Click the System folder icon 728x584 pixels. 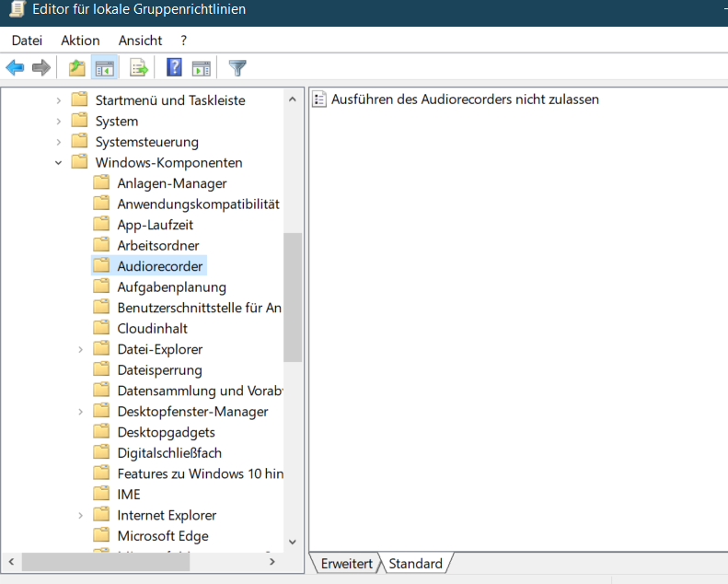point(79,120)
